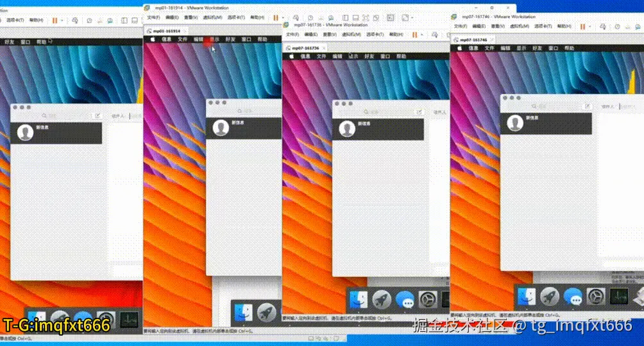The width and height of the screenshot is (644, 346).
Task: Click compose message button in leftmost Messages window
Action: (97, 116)
